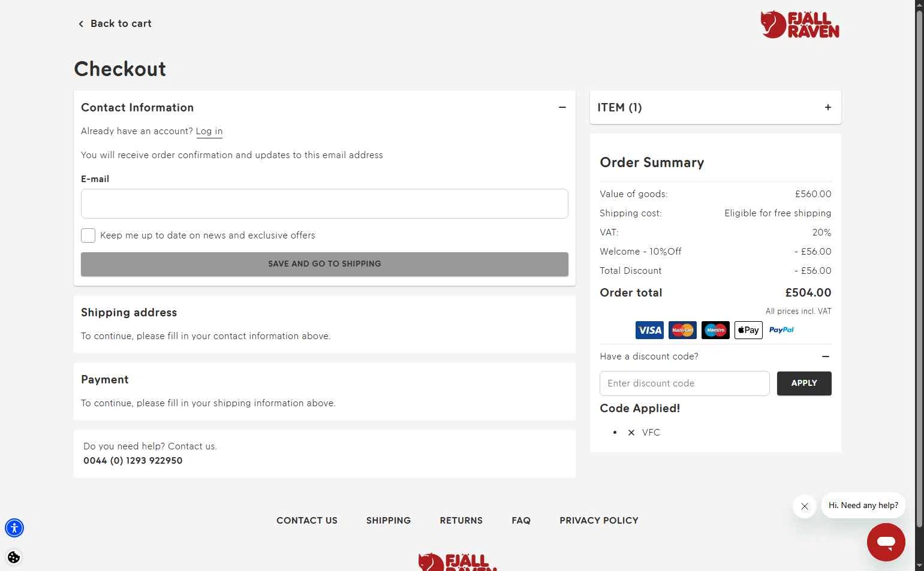Collapse the discount code section
This screenshot has height=571, width=924.
[826, 357]
